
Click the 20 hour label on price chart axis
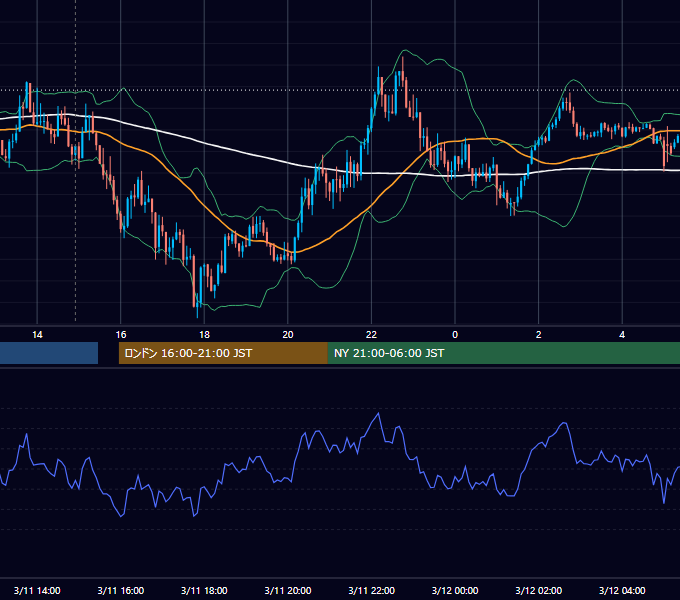tap(288, 335)
